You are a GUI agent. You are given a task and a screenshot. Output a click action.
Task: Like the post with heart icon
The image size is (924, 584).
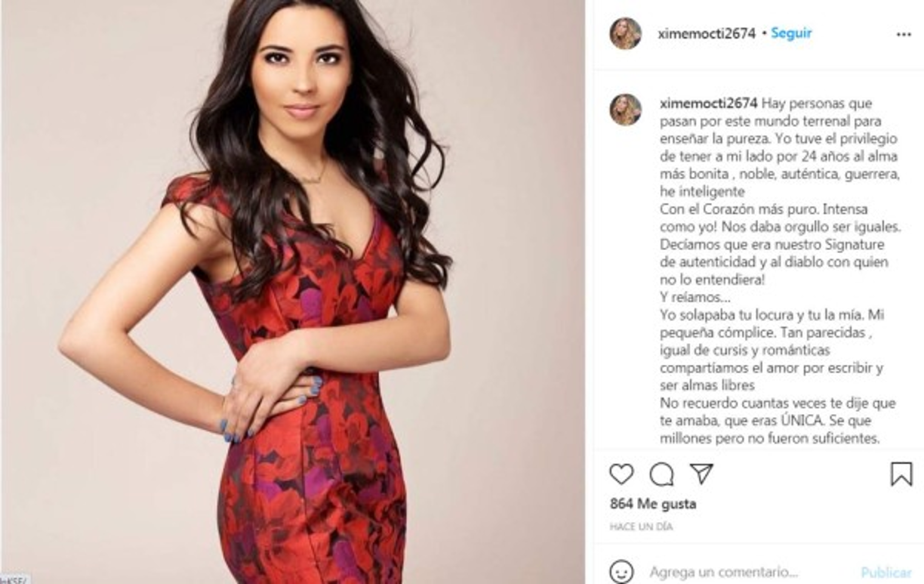click(621, 474)
